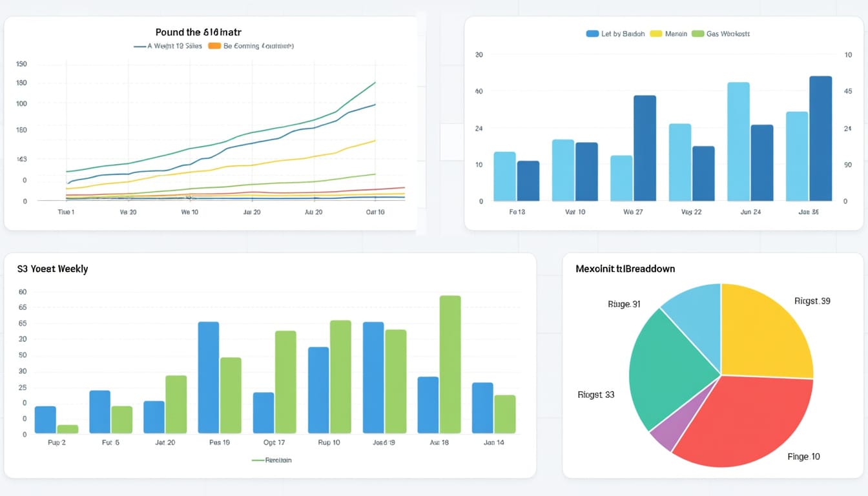Click the 'Tiue 1' axis label in line chart
This screenshot has width=868, height=496.
66,212
